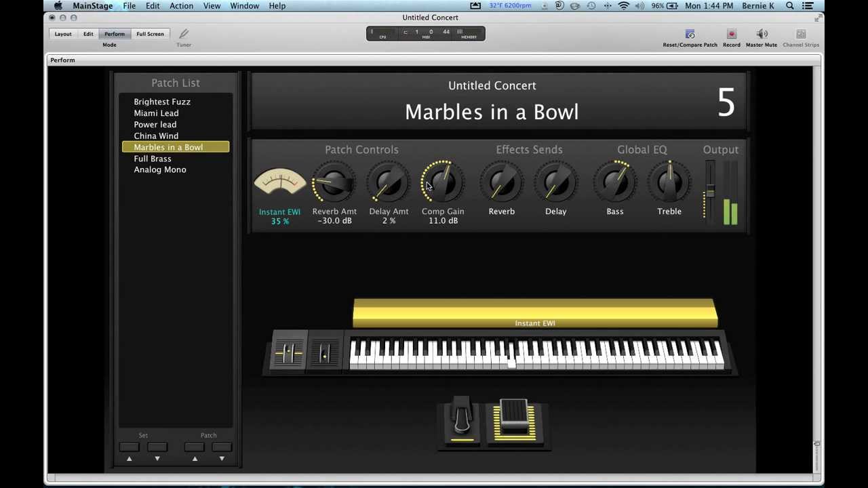Image resolution: width=868 pixels, height=488 pixels.
Task: Click the yellow Instant EWI layer bar
Action: (x=535, y=314)
